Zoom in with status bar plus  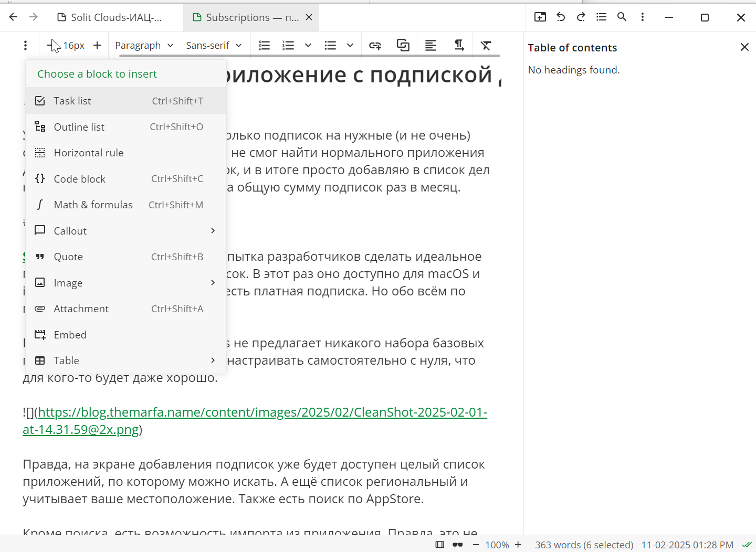coord(518,545)
